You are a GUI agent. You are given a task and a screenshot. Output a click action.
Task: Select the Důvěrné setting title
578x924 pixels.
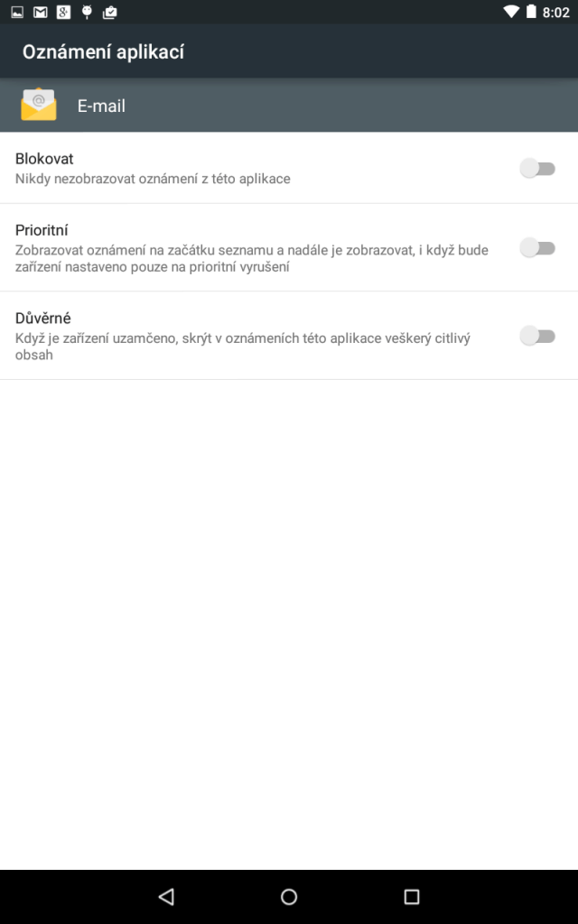coord(43,318)
